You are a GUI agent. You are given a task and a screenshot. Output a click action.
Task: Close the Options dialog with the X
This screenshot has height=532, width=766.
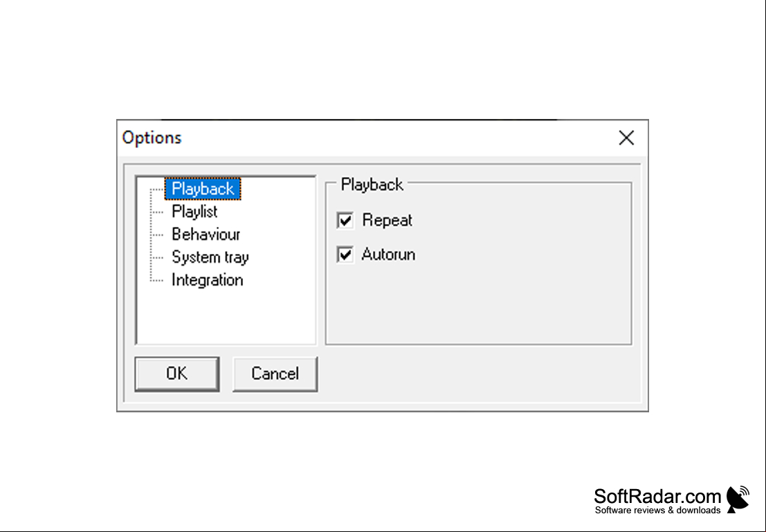coord(626,138)
